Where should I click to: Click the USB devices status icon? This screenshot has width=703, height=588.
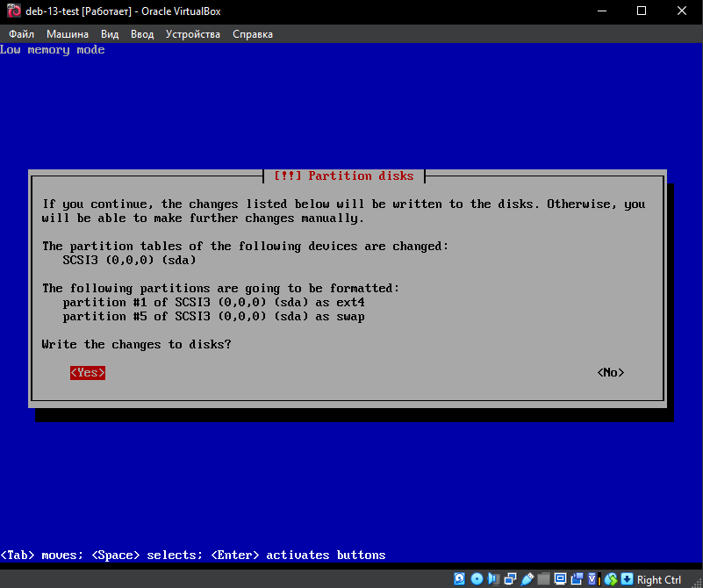(527, 579)
